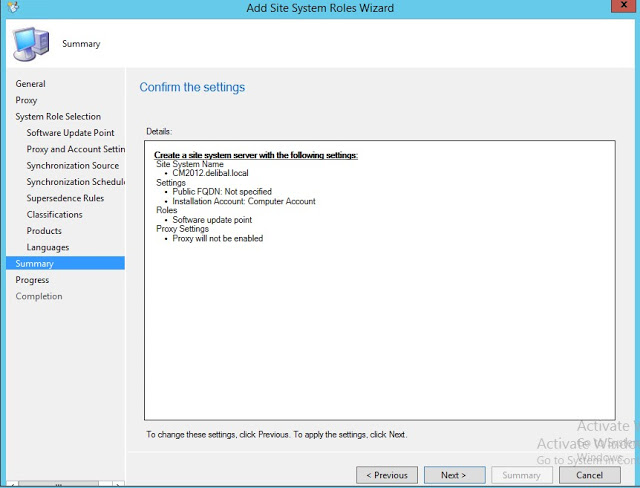Click the wizard icon in the title bar
This screenshot has height=488, width=640.
tap(10, 8)
